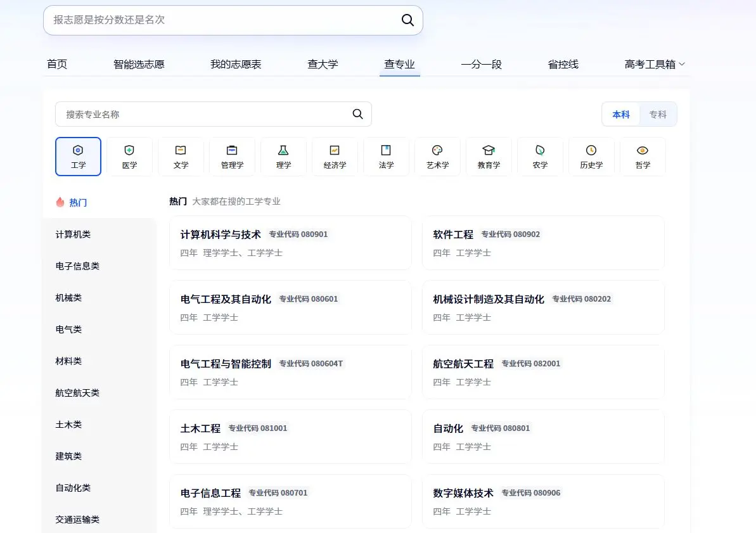
Task: Click the 搜索专业名称 search input field
Action: 203,114
